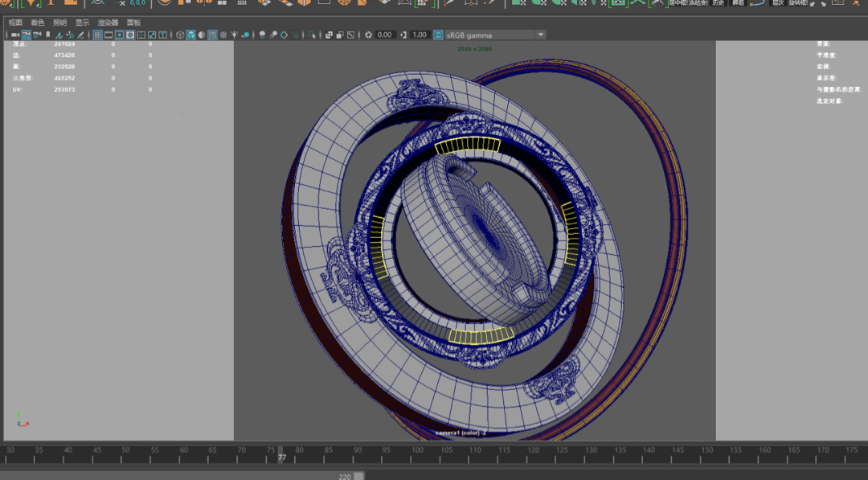Toggle wireframe on shaded icon

[212, 35]
